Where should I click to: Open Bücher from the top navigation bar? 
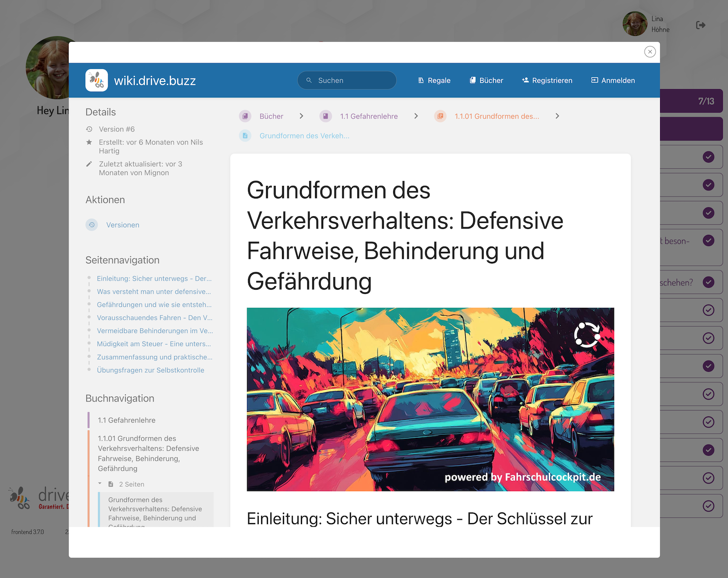coord(491,80)
